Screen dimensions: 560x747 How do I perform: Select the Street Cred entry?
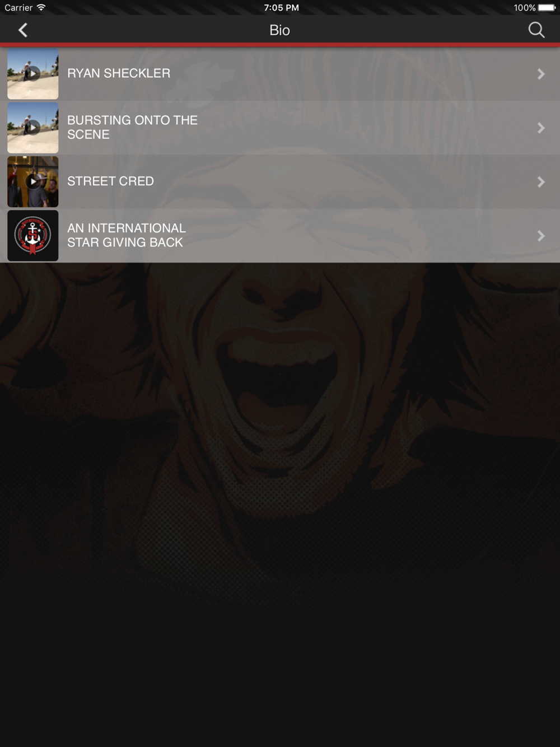tap(280, 182)
